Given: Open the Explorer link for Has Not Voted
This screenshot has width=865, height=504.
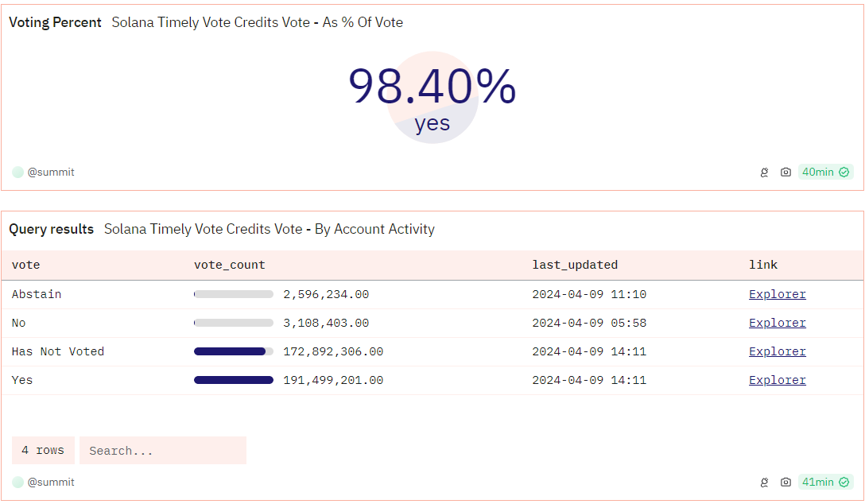Looking at the screenshot, I should [x=778, y=352].
